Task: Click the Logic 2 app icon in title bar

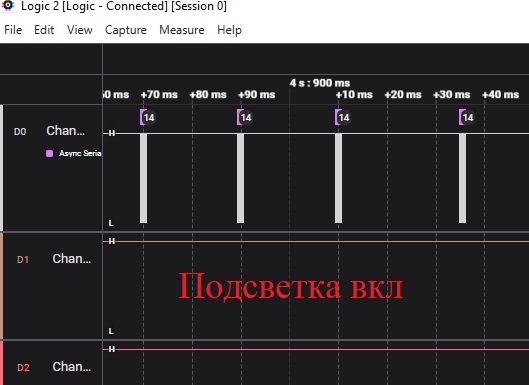Action: [8, 6]
